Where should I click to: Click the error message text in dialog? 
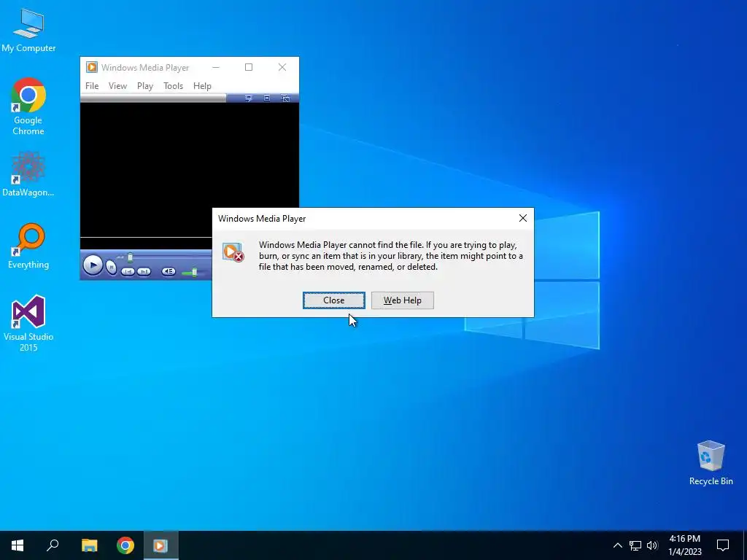click(x=391, y=256)
